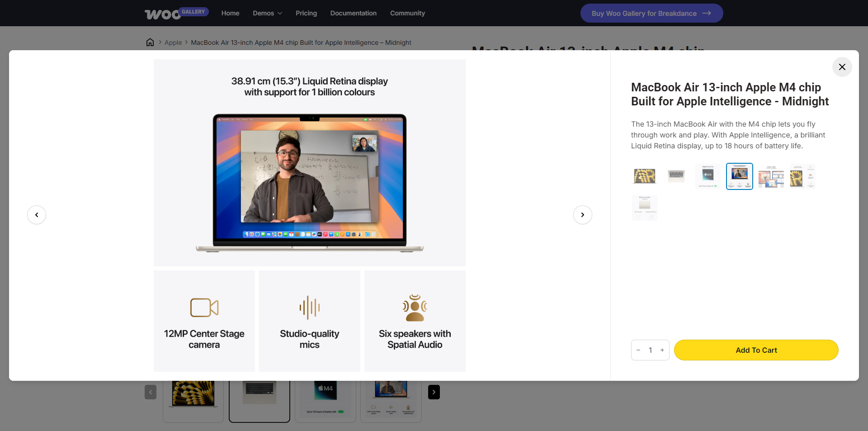Click 'Six speakers with Spatial Audio' caption

click(x=415, y=339)
